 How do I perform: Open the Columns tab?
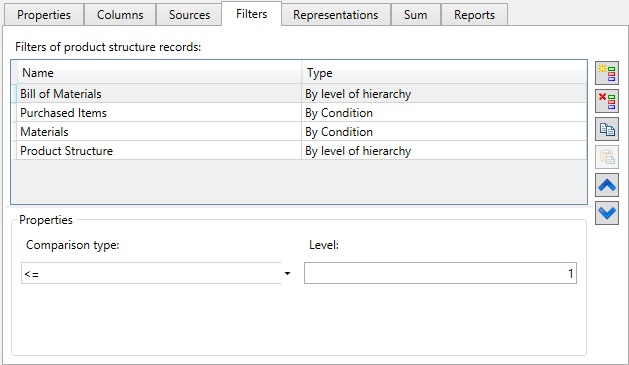pos(120,15)
